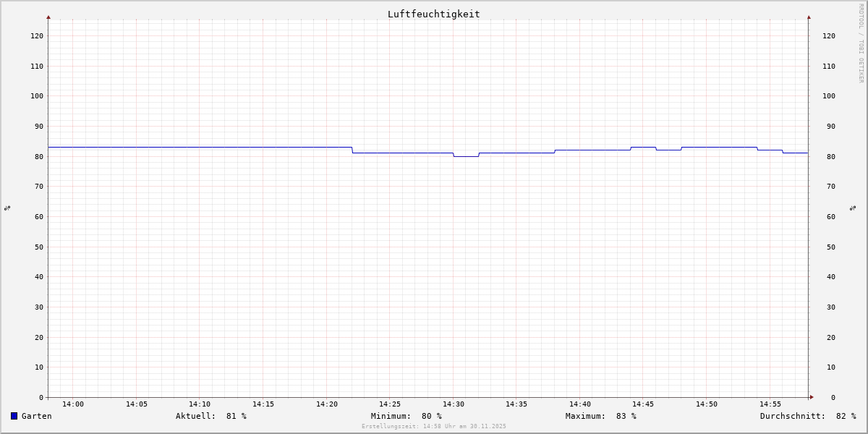Select the 'Durchschnitt: 82 %' value
The image size is (868, 434).
point(808,416)
